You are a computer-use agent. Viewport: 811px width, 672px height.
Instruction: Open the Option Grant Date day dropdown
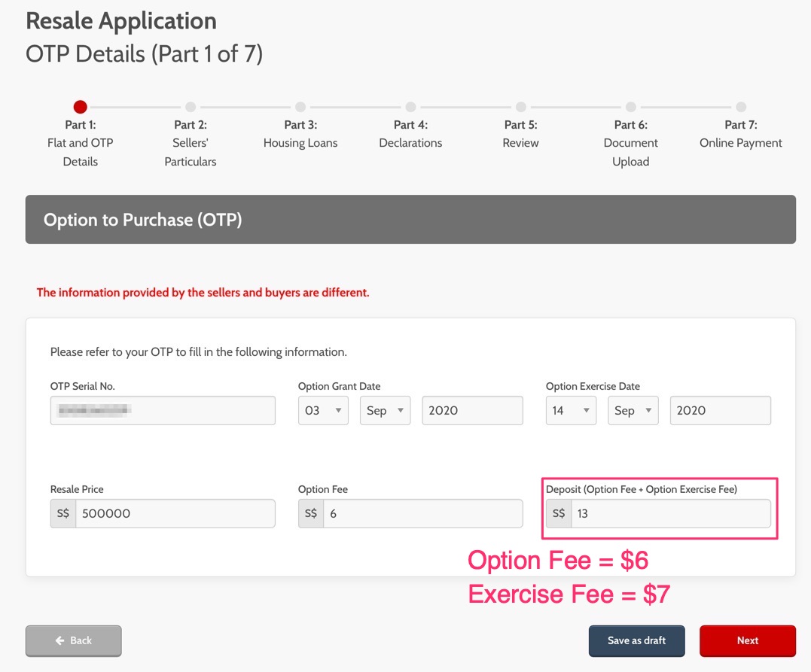click(x=323, y=410)
